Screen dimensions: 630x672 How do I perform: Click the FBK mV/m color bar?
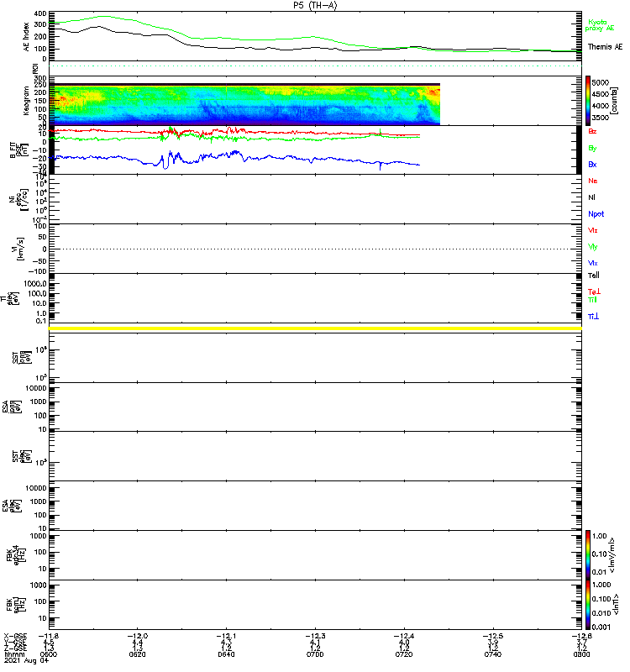(588, 554)
